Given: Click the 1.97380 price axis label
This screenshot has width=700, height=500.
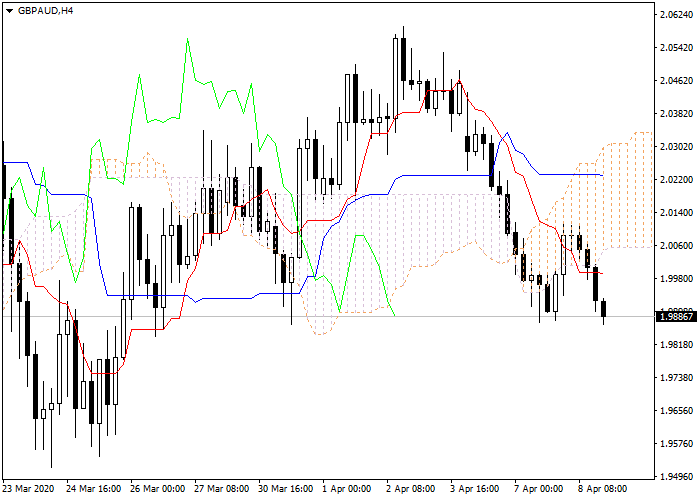Looking at the screenshot, I should (678, 378).
